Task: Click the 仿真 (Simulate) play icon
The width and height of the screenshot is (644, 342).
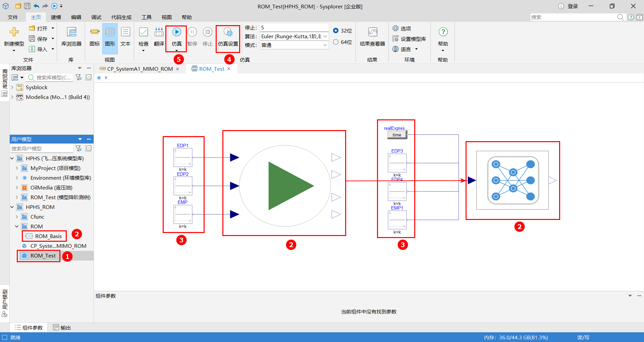Action: 176,32
